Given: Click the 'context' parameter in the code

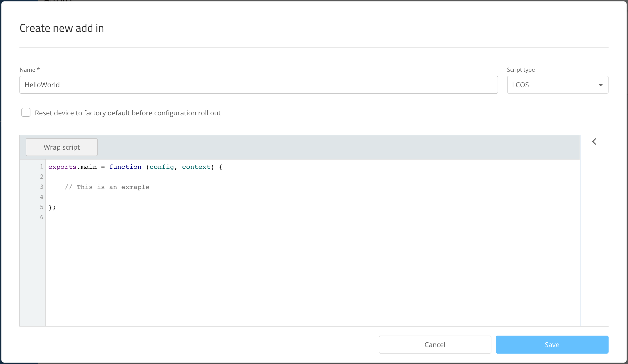Looking at the screenshot, I should tap(196, 167).
